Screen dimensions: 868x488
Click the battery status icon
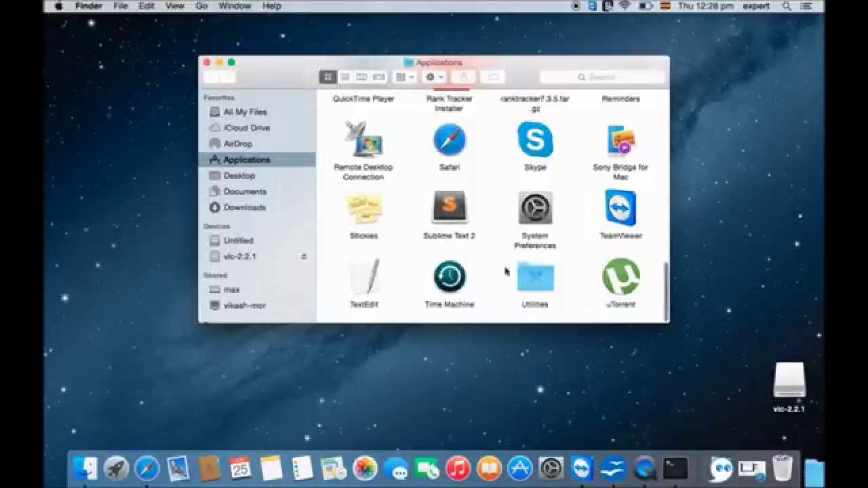click(x=646, y=6)
